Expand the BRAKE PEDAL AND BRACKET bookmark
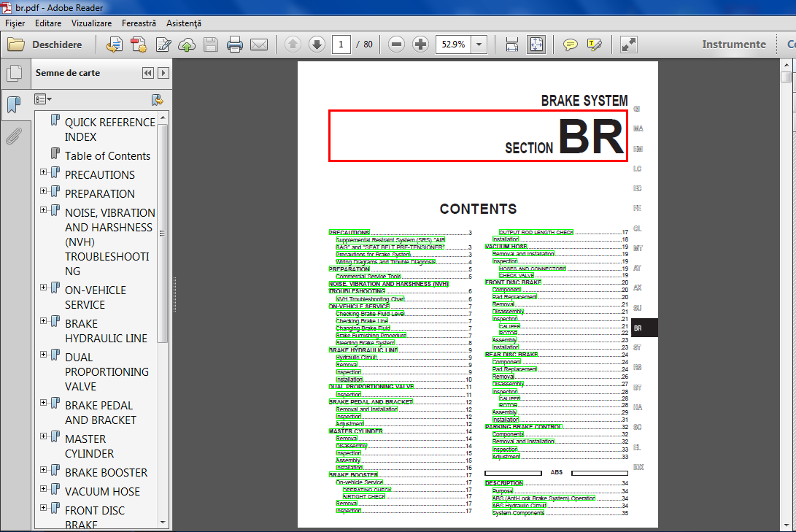 coord(44,403)
